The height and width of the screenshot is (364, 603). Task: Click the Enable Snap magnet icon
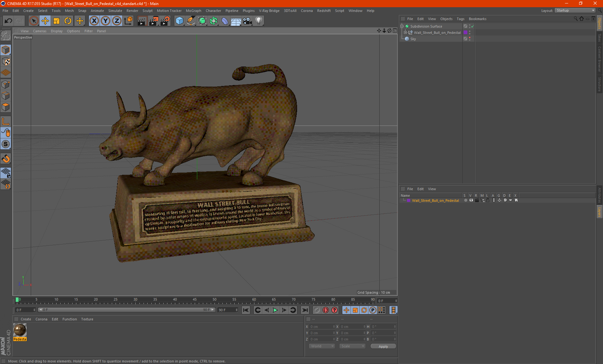pos(6,159)
